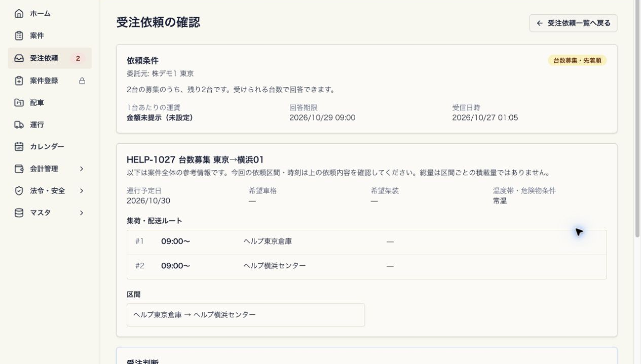
Task: Expand the 会計管理 submenu chevron
Action: tap(82, 169)
